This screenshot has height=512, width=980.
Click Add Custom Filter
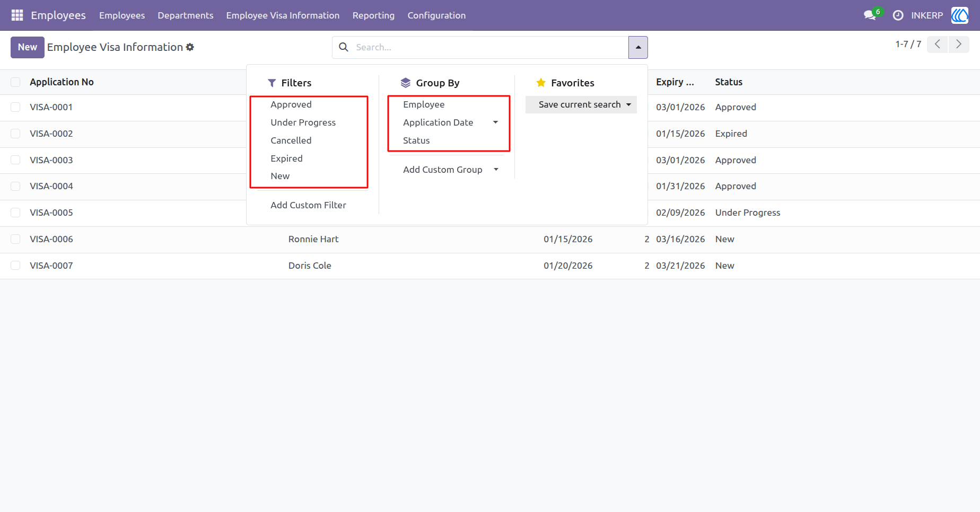308,205
